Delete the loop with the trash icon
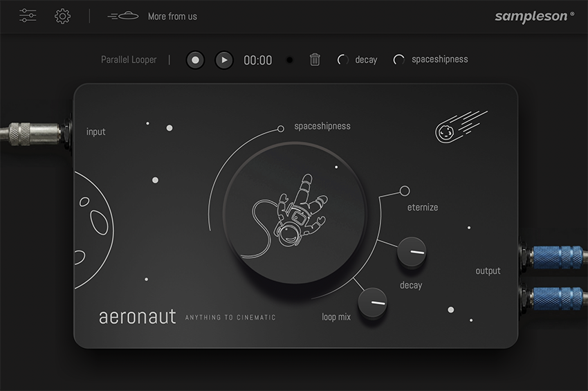Viewport: 588px width, 391px height. (x=315, y=60)
